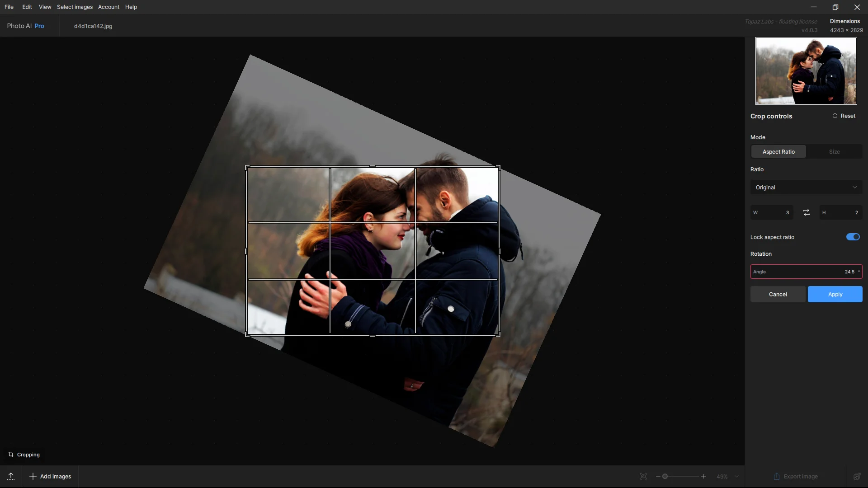
Task: Cancel the crop operation
Action: [x=778, y=294]
